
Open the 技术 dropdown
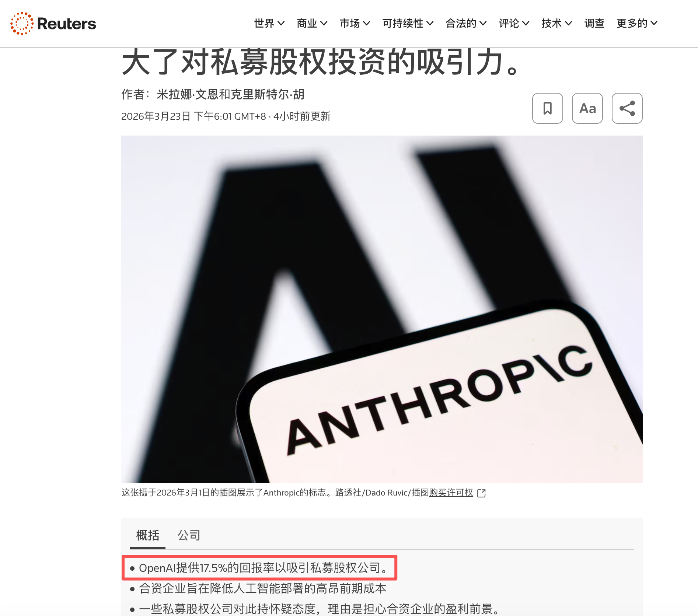(556, 24)
